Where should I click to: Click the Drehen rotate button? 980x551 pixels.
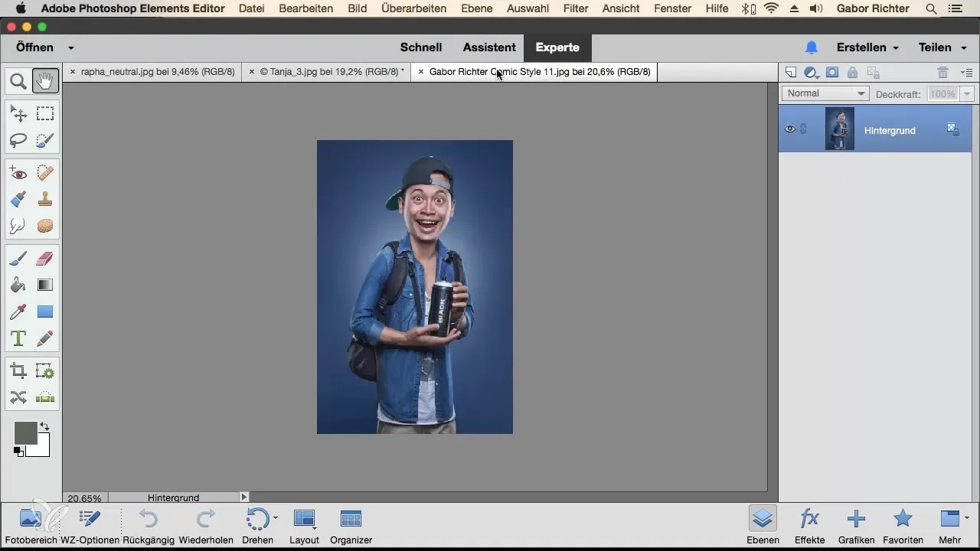[258, 525]
